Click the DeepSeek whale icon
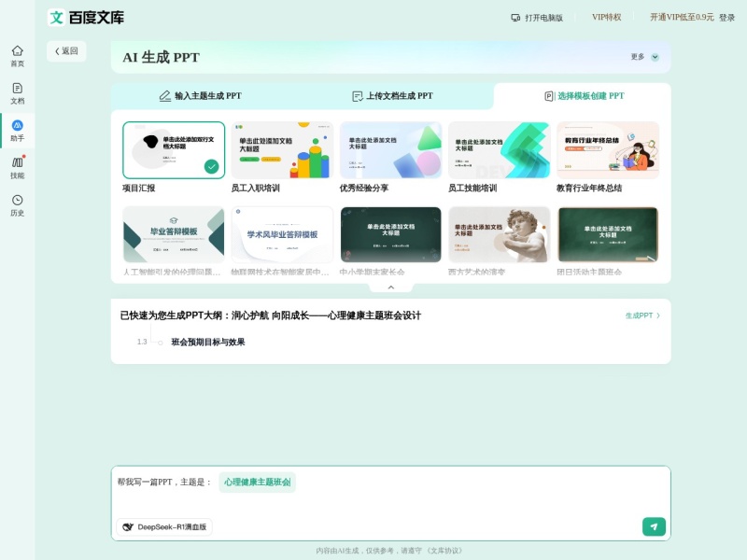The height and width of the screenshot is (560, 747). (128, 526)
